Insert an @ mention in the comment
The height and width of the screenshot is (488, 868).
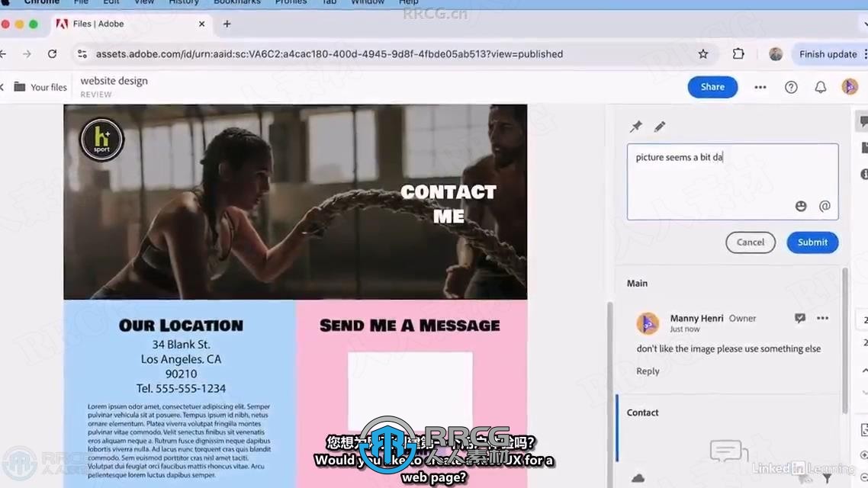[825, 206]
